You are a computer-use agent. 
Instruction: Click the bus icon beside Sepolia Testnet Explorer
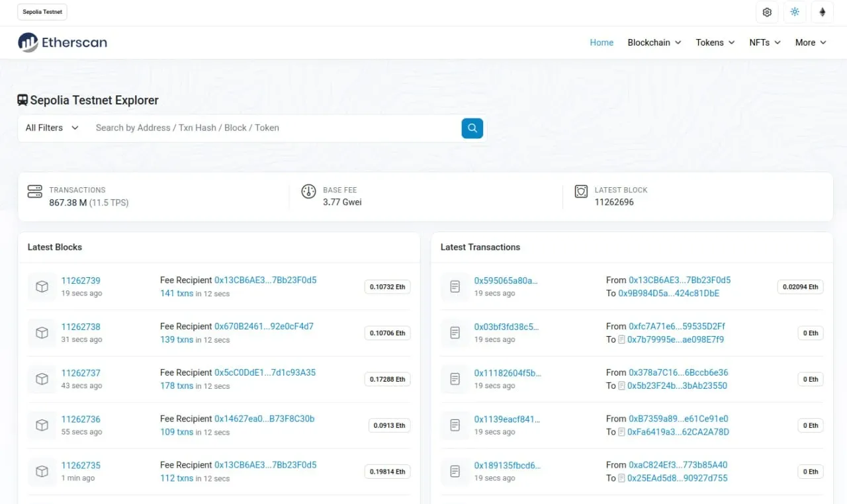click(x=22, y=101)
